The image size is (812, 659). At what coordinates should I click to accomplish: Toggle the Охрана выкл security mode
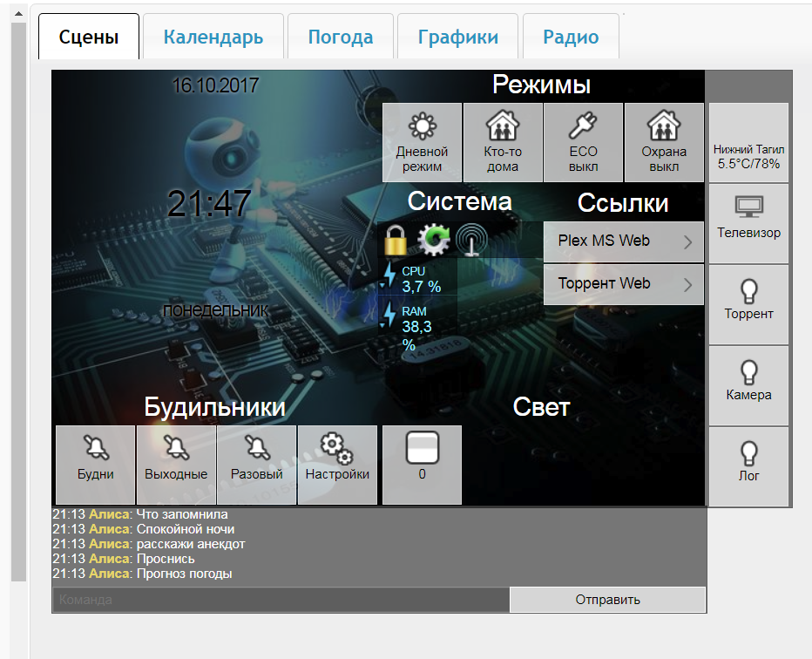coord(664,142)
